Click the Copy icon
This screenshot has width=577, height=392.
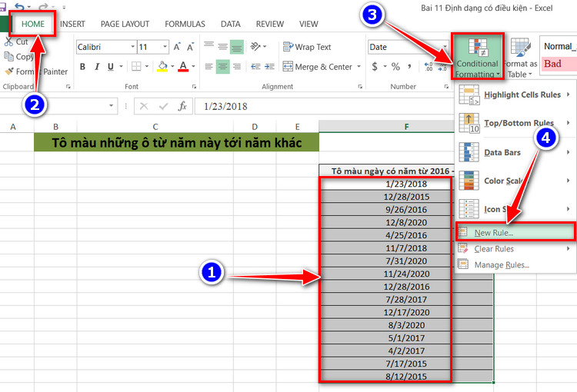(8, 56)
